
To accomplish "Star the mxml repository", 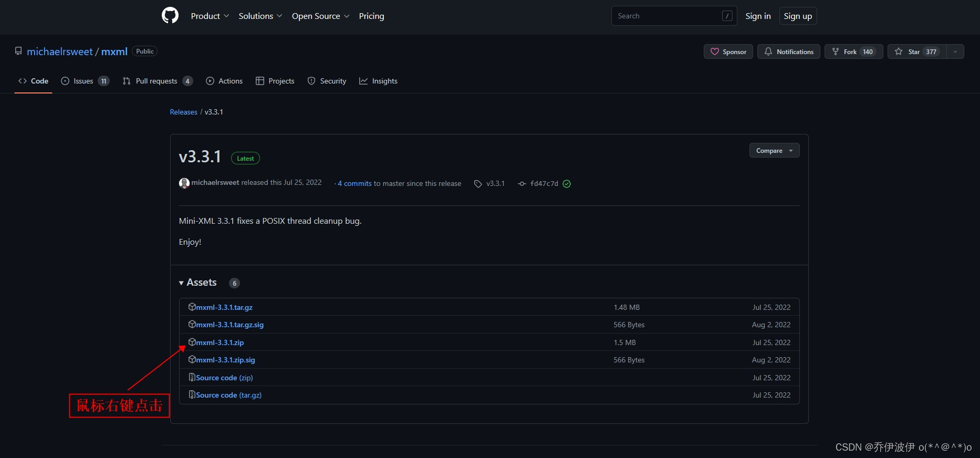I will 917,51.
